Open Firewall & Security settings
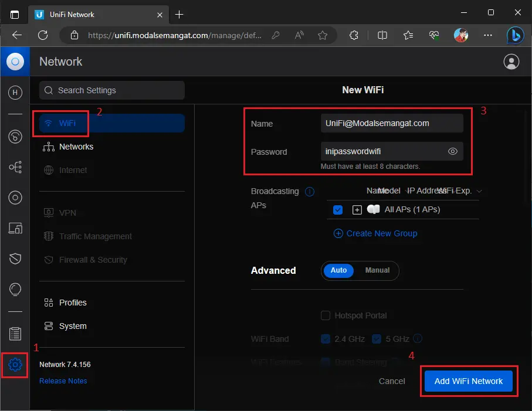Viewport: 532px width, 411px height. [x=112, y=259]
